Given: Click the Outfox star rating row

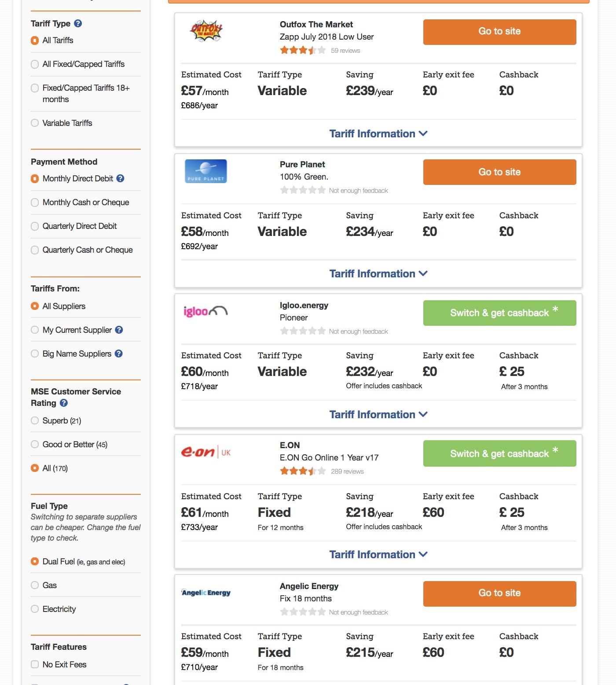Looking at the screenshot, I should click(303, 50).
